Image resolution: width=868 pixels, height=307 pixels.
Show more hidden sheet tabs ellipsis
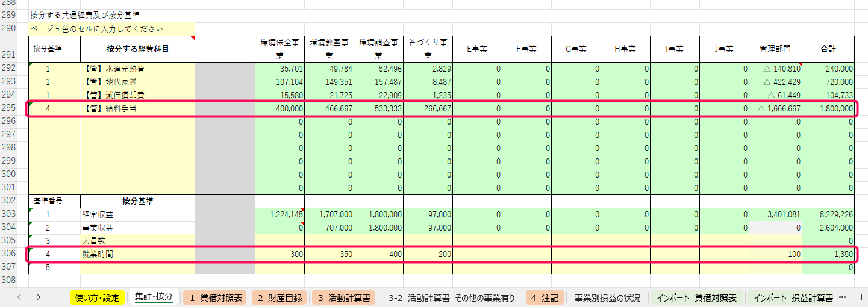tap(842, 297)
